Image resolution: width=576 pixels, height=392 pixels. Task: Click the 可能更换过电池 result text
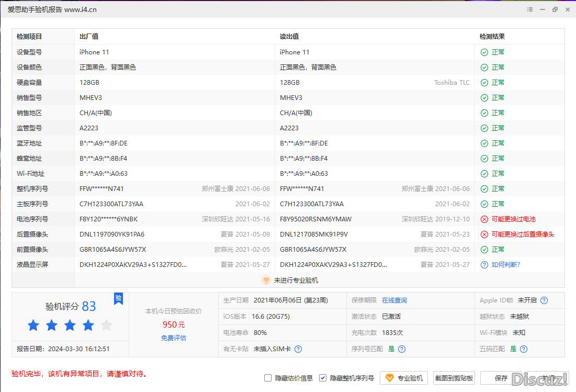(x=514, y=219)
